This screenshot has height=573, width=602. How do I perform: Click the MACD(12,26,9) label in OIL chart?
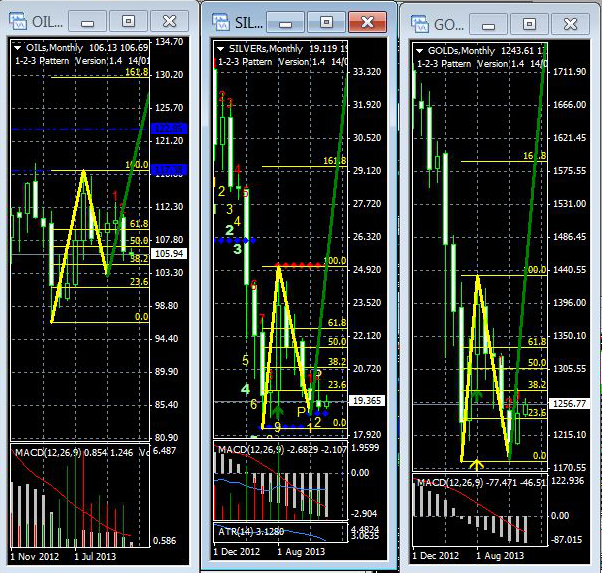[48, 452]
